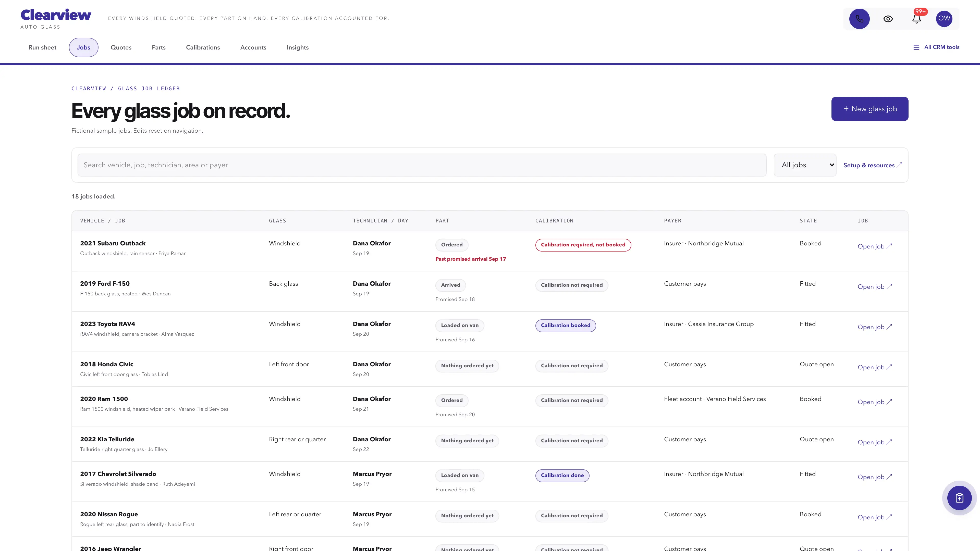
Task: Click the 'Calibration done' badge
Action: coord(562,475)
